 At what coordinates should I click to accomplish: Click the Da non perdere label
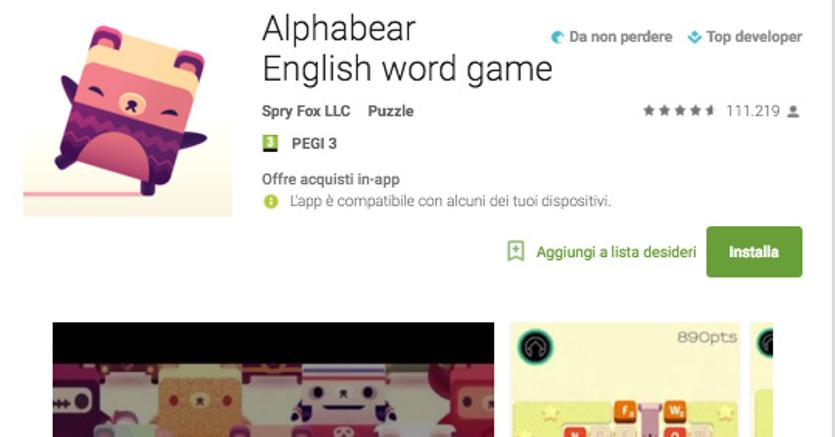tap(620, 37)
